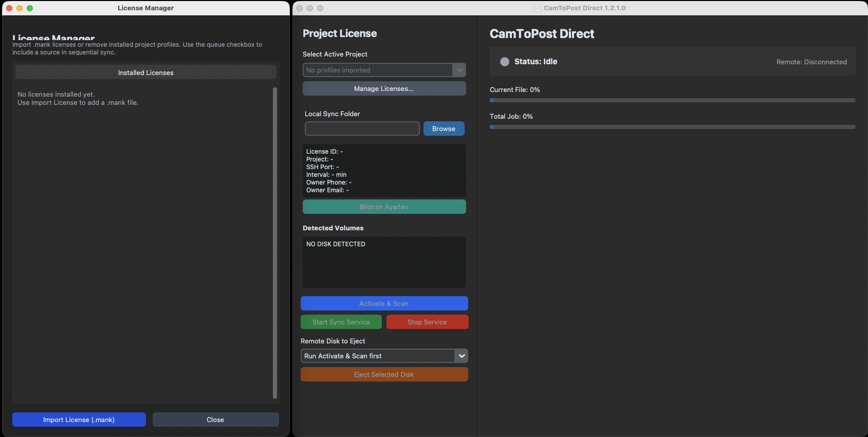Browse for a local sync folder

444,129
